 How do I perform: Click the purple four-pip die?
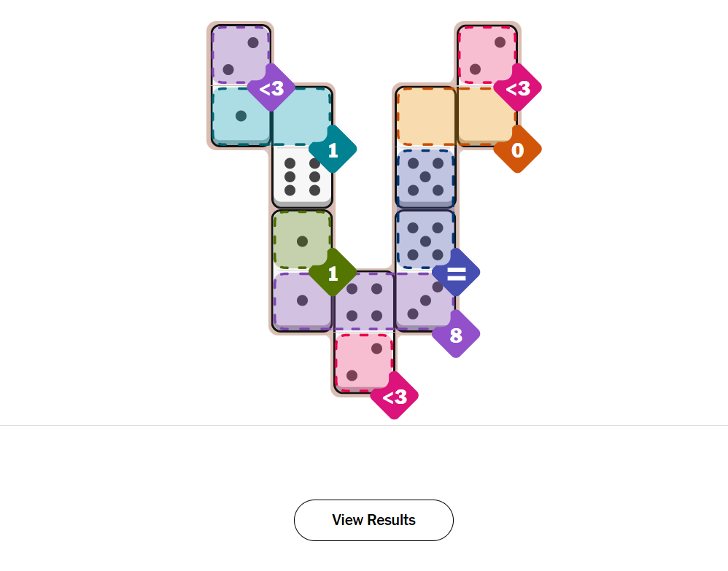point(364,301)
